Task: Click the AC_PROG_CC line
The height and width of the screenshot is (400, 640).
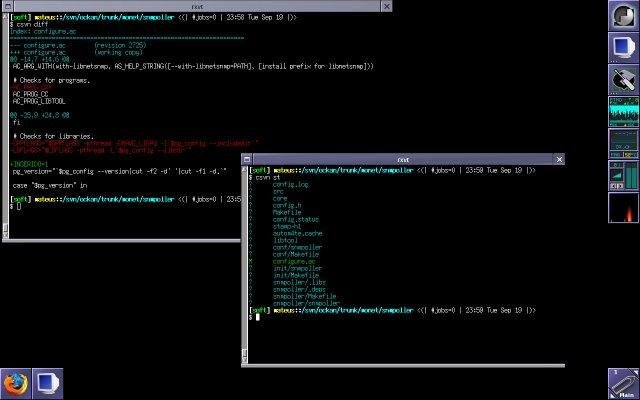Action: point(30,94)
